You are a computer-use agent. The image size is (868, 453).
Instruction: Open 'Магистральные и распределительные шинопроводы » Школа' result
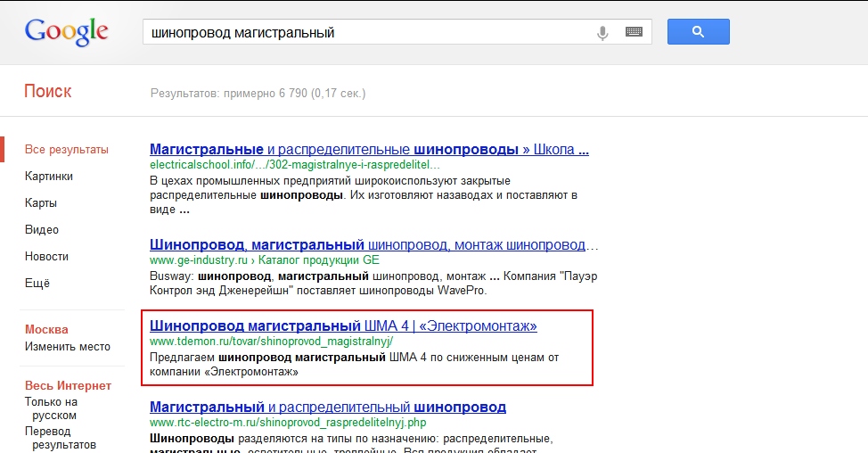(x=369, y=150)
